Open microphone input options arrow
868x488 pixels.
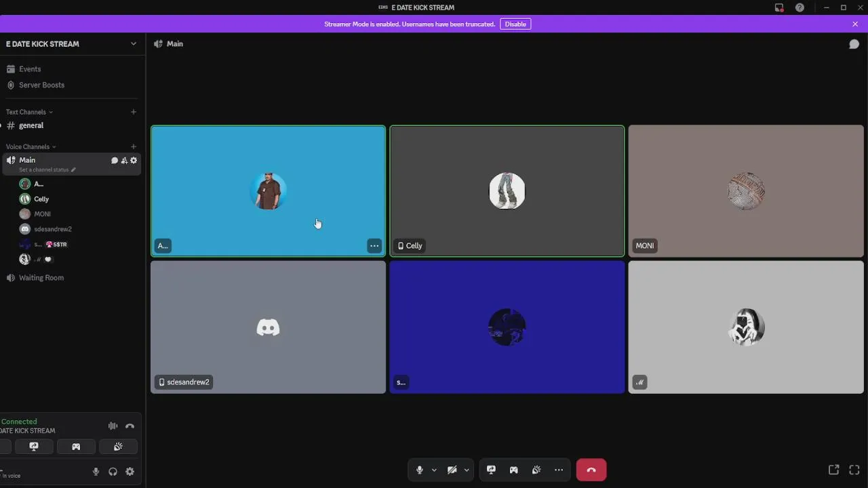tap(434, 470)
